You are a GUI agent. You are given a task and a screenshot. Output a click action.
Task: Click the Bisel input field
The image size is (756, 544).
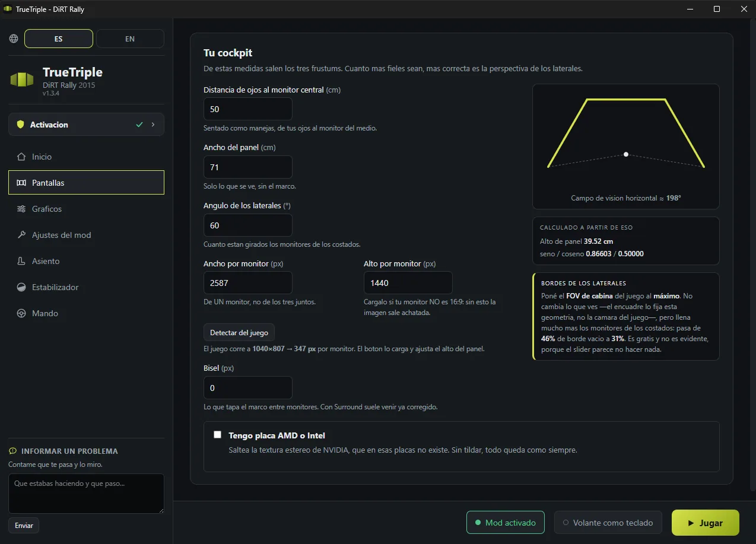pyautogui.click(x=248, y=388)
